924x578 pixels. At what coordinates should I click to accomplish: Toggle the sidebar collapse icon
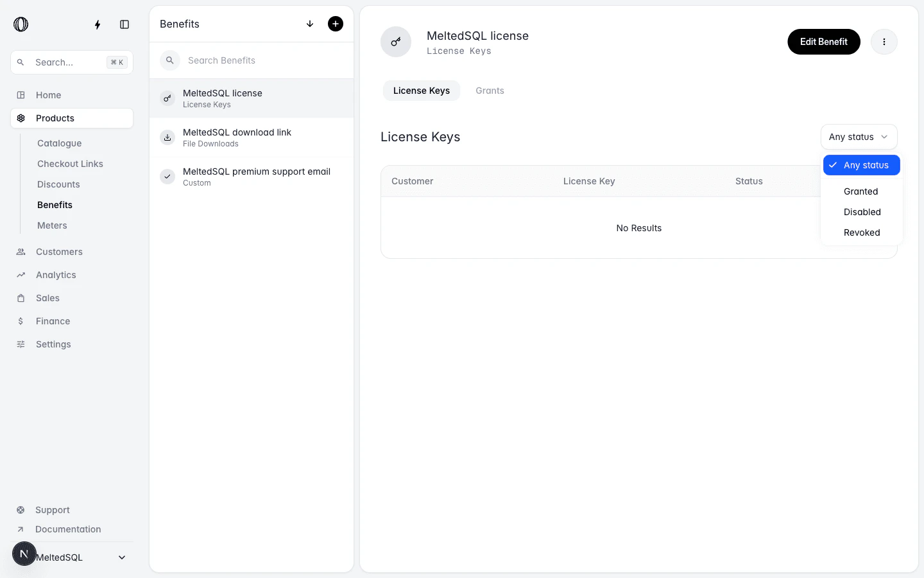[124, 24]
